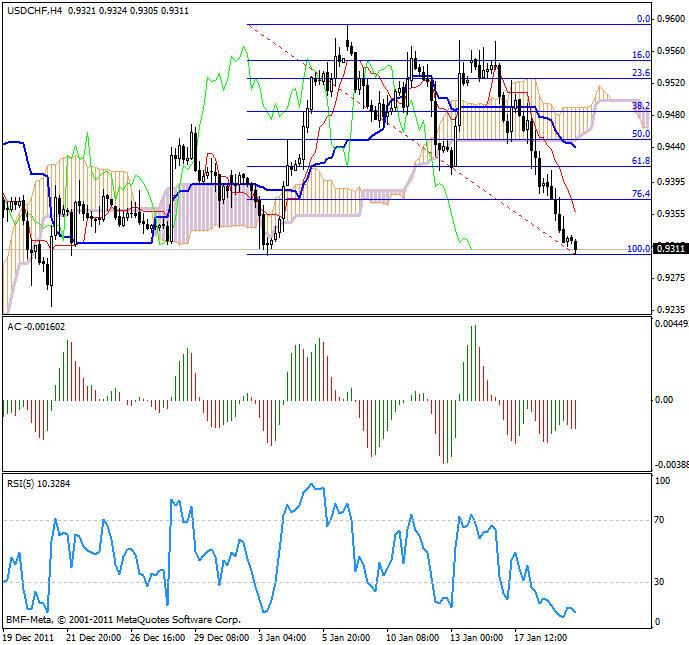Click the AC -0.001602 indicator label
Screen dimensions: 689x645
pos(36,327)
